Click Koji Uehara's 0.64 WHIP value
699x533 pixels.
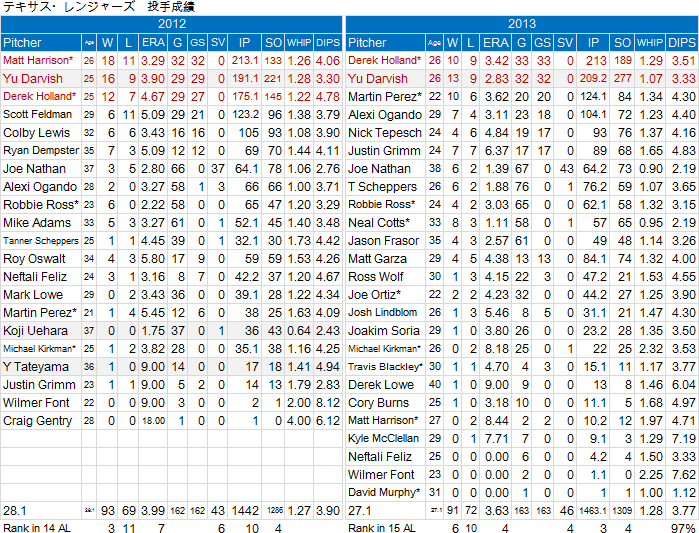click(x=299, y=331)
